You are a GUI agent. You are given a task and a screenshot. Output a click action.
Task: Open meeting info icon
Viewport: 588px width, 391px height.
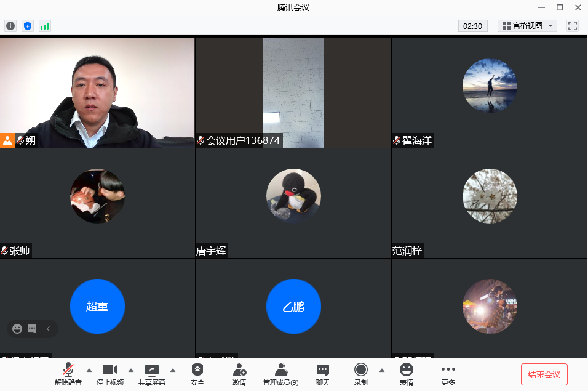[x=10, y=26]
